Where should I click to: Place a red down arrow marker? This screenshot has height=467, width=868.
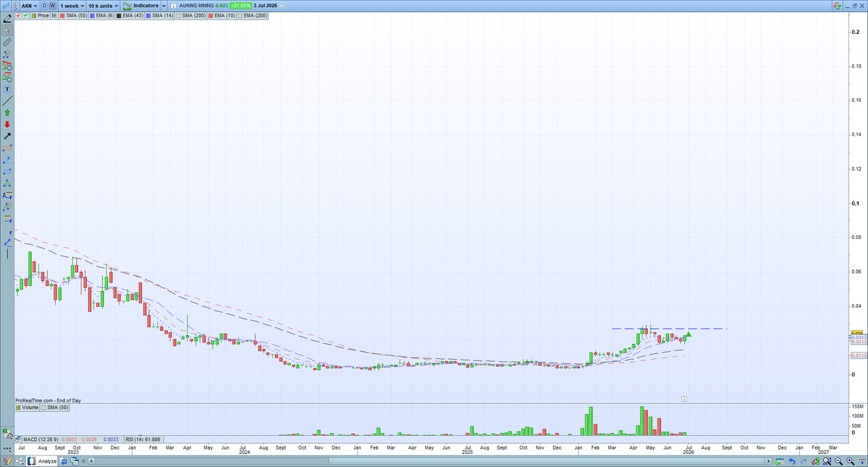[7, 125]
